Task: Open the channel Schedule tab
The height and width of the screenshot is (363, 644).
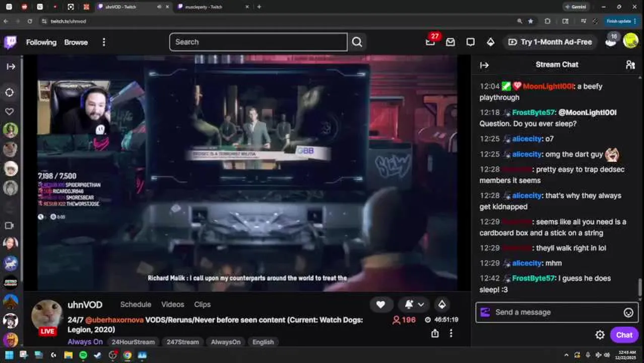Action: pyautogui.click(x=136, y=305)
